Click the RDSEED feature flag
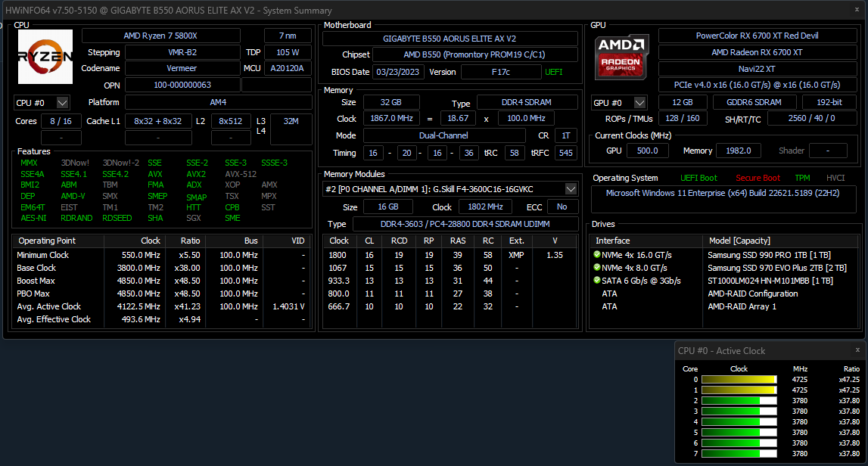 coord(117,218)
